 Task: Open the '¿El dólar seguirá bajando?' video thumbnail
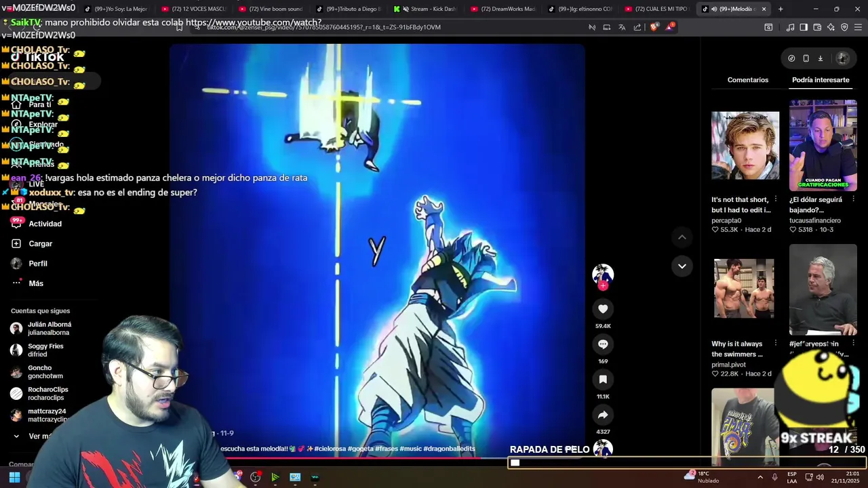823,146
